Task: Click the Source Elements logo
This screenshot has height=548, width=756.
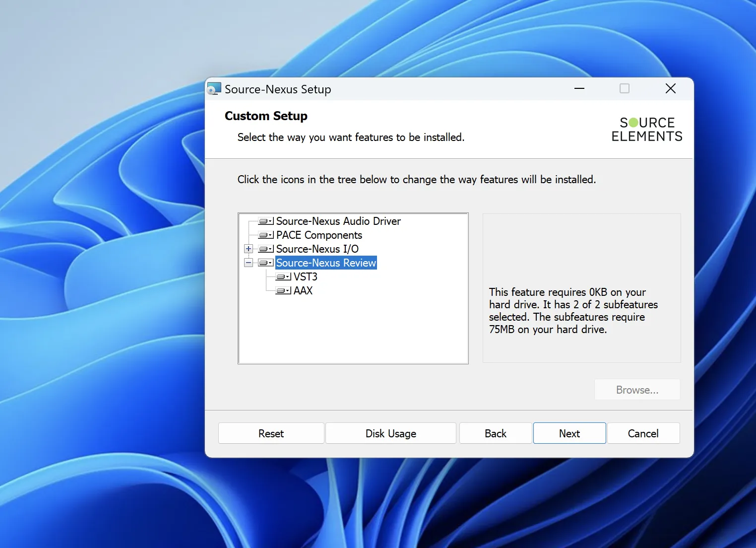Action: point(647,130)
